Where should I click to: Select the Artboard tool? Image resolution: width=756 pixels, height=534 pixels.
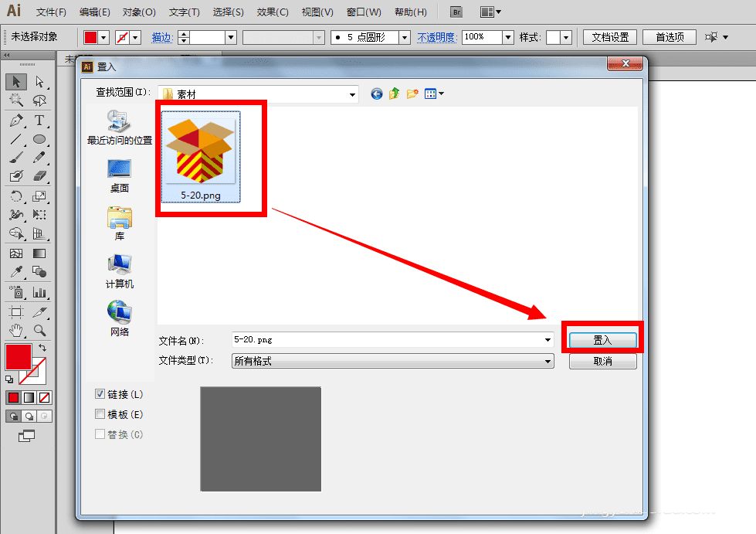coord(16,312)
